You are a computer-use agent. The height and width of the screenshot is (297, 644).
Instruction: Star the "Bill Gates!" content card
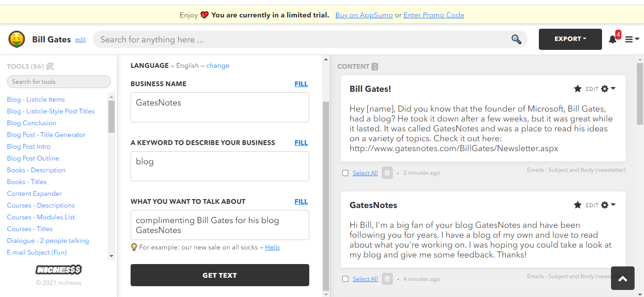tap(578, 88)
